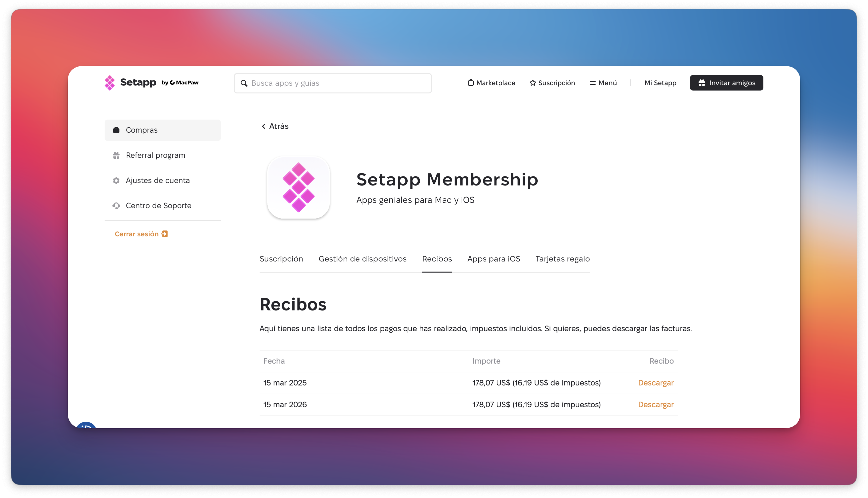Select the date 15 mar 2026
The image size is (868, 498).
[x=285, y=405]
